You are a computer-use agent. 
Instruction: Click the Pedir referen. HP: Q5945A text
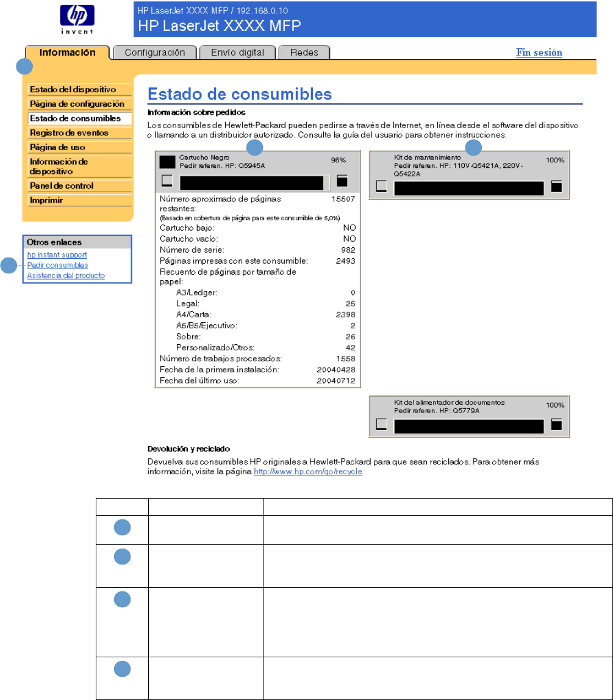[222, 165]
